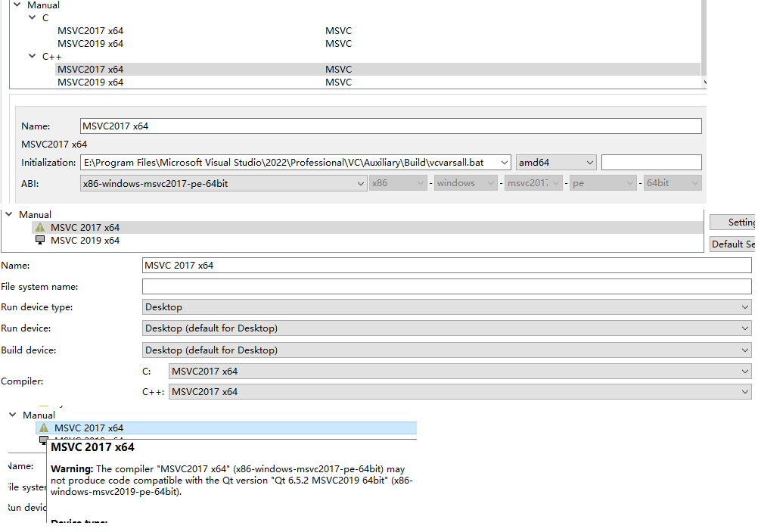
Task: Edit compiler Name field MSVC2017 x64
Action: click(x=390, y=126)
